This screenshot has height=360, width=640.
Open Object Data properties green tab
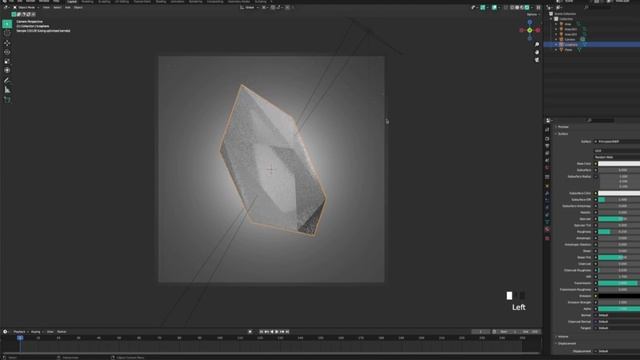[x=547, y=222]
